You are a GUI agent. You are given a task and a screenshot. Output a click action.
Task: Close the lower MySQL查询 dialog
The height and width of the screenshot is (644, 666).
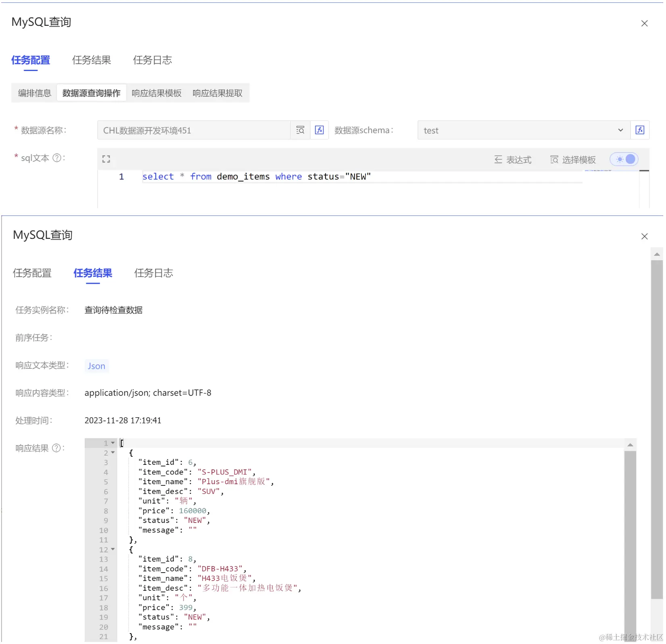click(645, 236)
